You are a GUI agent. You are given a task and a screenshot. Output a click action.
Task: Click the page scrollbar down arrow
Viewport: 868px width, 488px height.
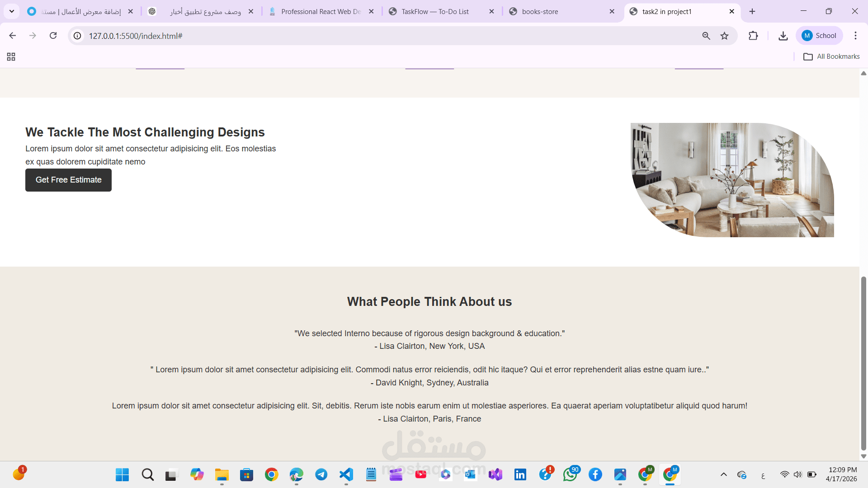(x=863, y=456)
